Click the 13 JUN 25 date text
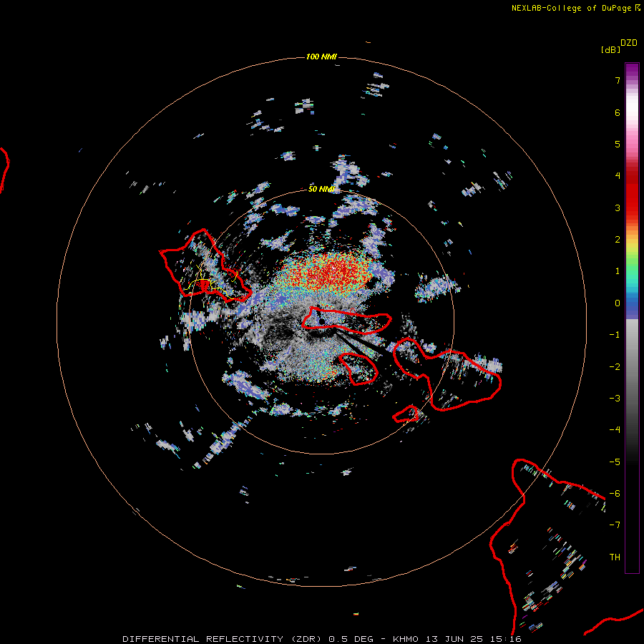The image size is (644, 644). tap(454, 639)
